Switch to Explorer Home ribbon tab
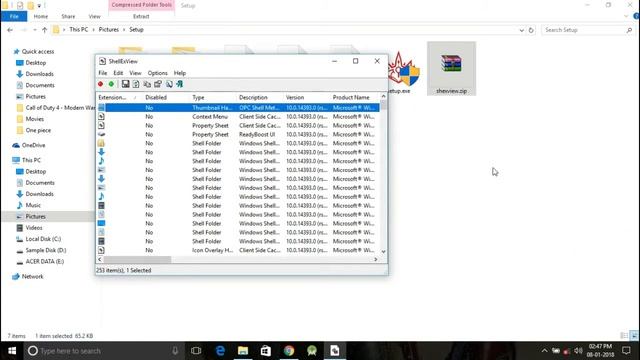This screenshot has width=640, height=360. [41, 16]
